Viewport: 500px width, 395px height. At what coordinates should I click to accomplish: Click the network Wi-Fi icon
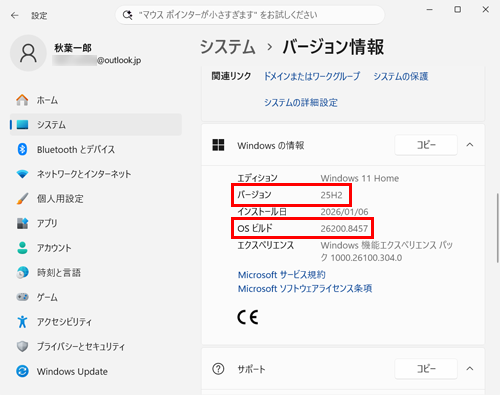(x=22, y=174)
